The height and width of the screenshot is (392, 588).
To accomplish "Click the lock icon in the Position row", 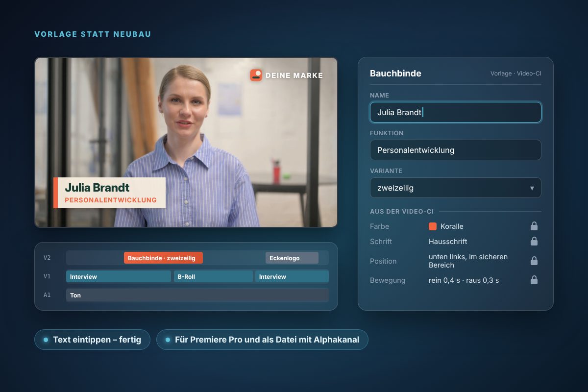I will click(534, 261).
